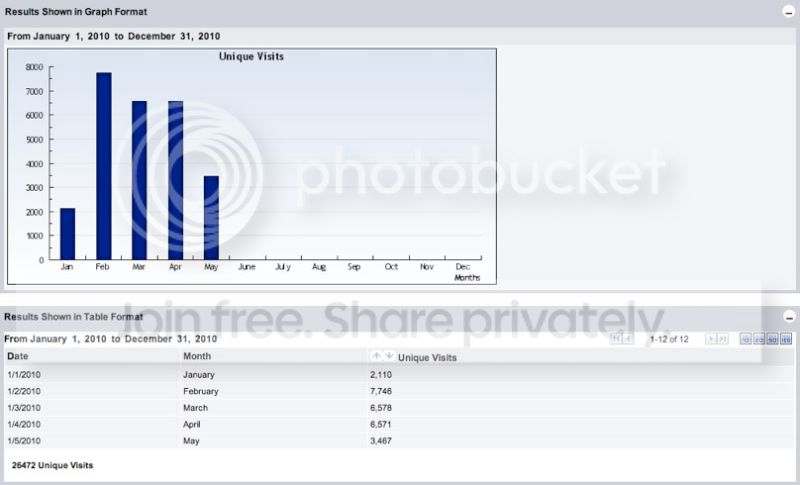Show 20 rows per page
This screenshot has height=485, width=800.
click(x=759, y=339)
